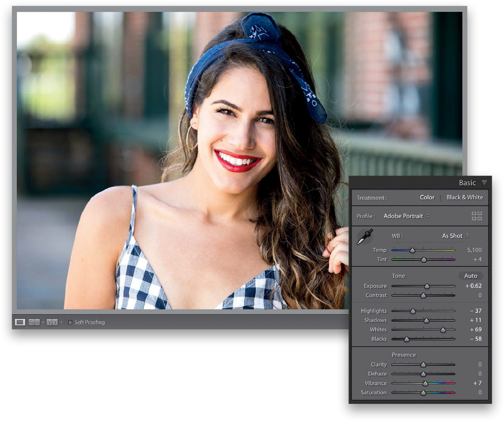Click the Exposure label

375,286
